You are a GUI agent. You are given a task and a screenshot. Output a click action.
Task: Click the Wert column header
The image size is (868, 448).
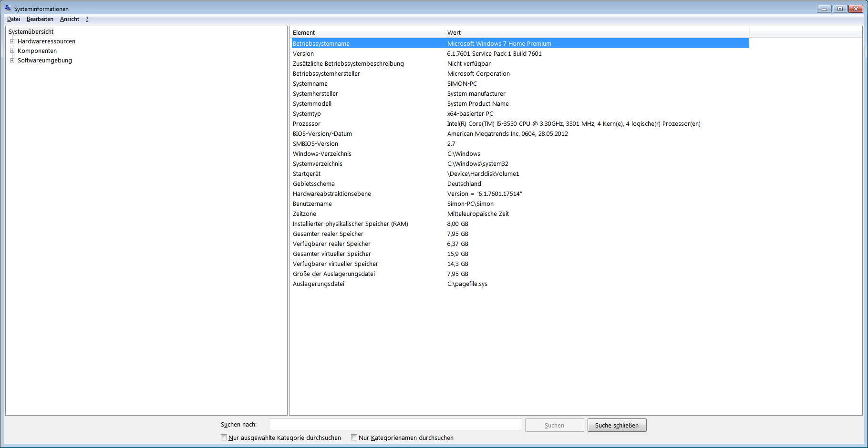click(597, 32)
